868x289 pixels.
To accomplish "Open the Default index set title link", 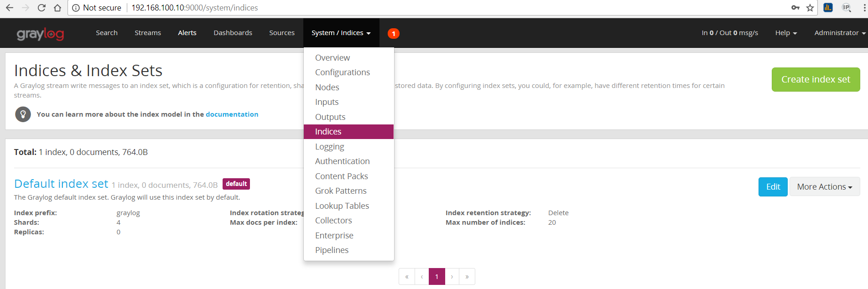I will tap(61, 184).
